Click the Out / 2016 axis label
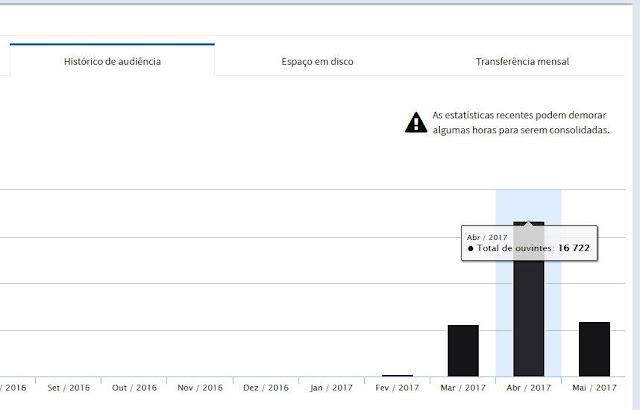The image size is (640, 410). (134, 388)
